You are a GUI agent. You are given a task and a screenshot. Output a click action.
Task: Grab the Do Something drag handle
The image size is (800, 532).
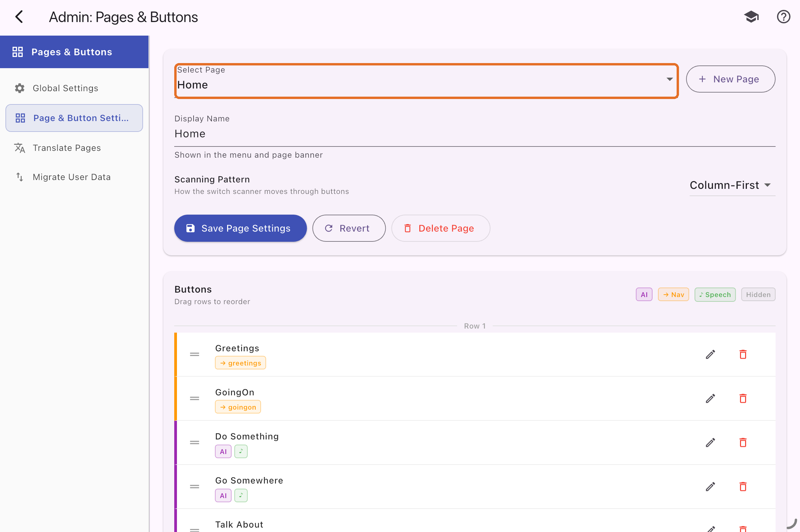195,442
